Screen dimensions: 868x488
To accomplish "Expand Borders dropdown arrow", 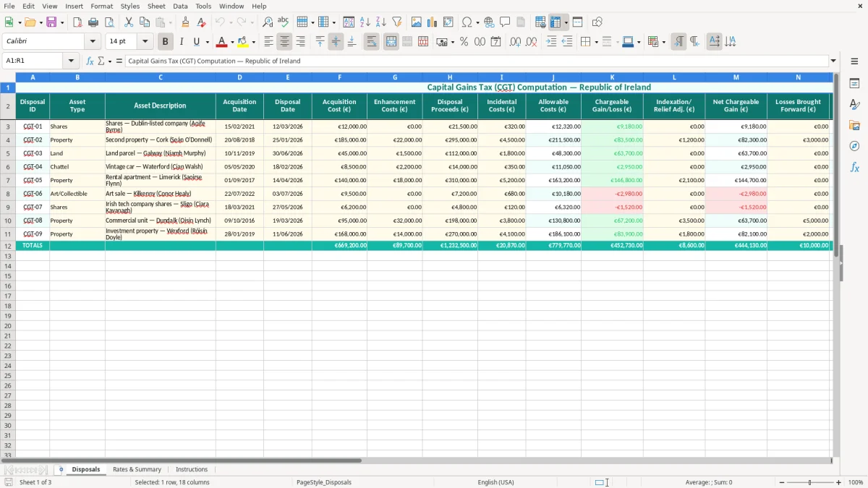I will tap(595, 42).
